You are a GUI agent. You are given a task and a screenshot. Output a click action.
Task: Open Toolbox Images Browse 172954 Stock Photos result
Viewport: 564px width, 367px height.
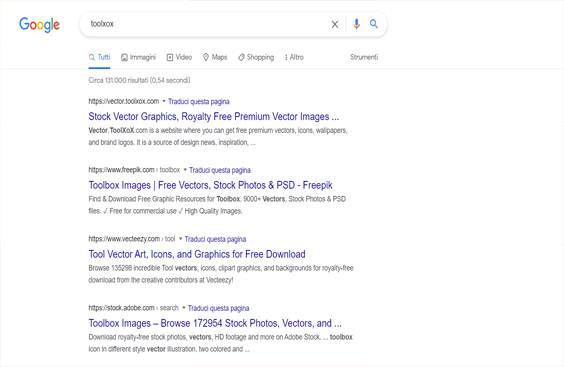click(215, 323)
